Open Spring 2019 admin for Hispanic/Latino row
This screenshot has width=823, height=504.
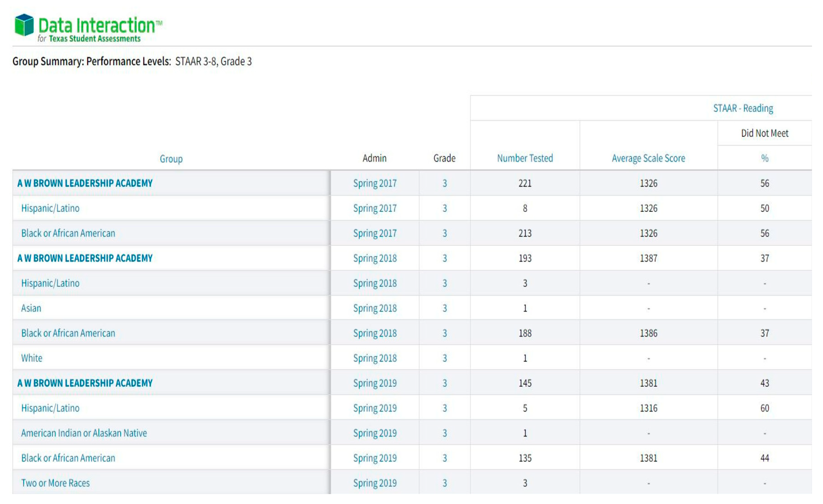coord(374,408)
